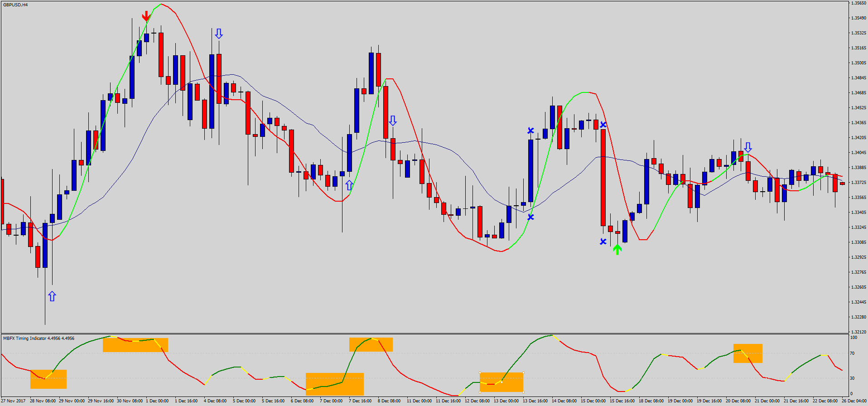
Task: Click the 8 Dec 08:00 time label
Action: click(389, 401)
